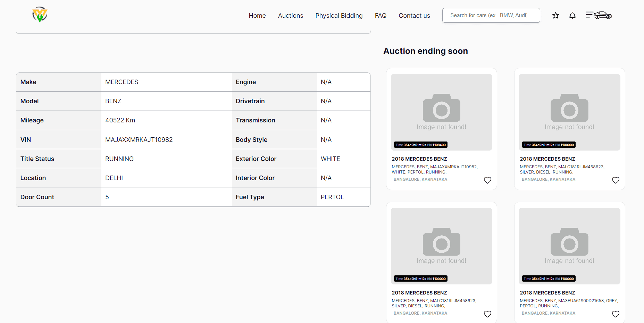
Task: Click details text containing MAJAXXMRKAJT10982, WHITE
Action: [435, 169]
